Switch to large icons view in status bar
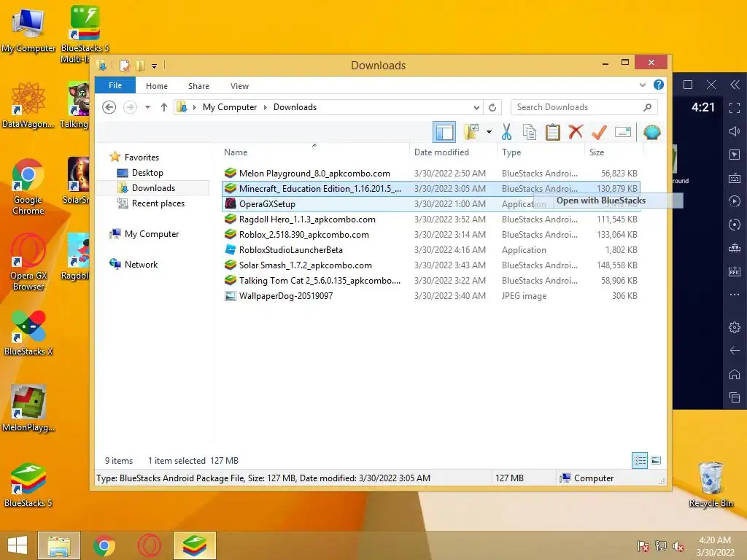747x560 pixels. (x=656, y=460)
